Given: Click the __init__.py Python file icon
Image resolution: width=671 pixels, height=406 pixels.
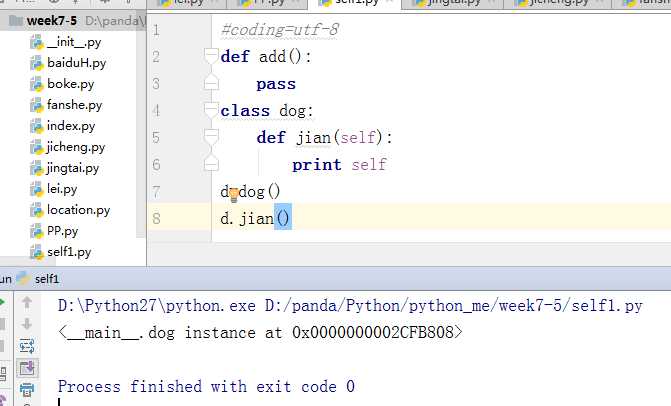Looking at the screenshot, I should (37, 42).
